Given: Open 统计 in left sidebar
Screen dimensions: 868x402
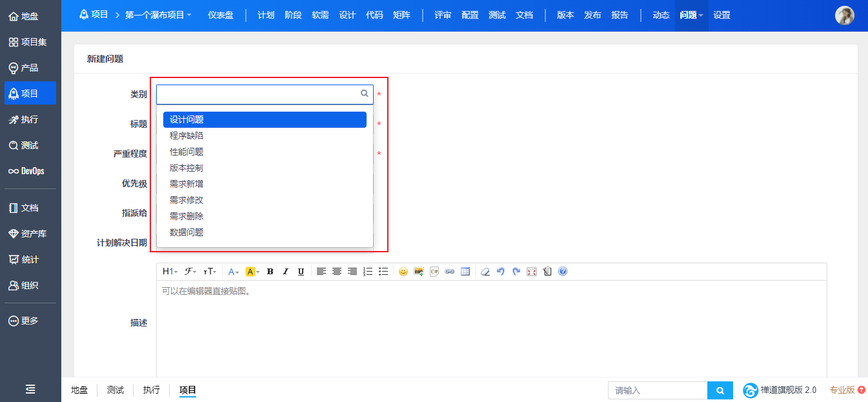Looking at the screenshot, I should tap(30, 259).
